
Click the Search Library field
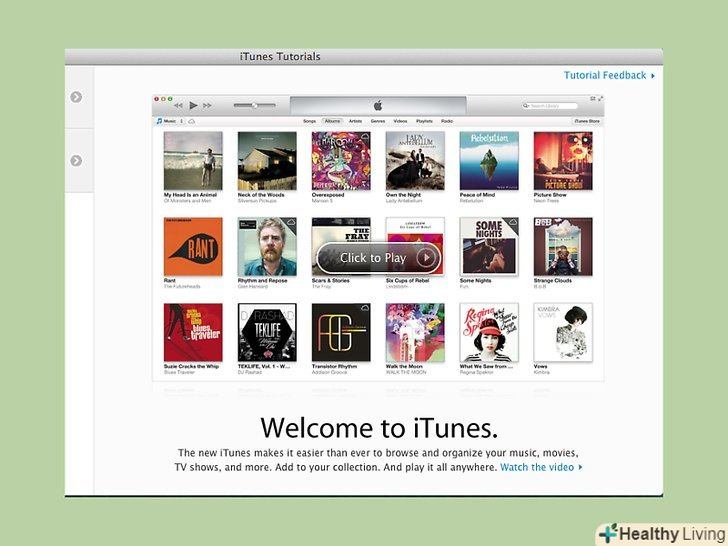coord(550,106)
